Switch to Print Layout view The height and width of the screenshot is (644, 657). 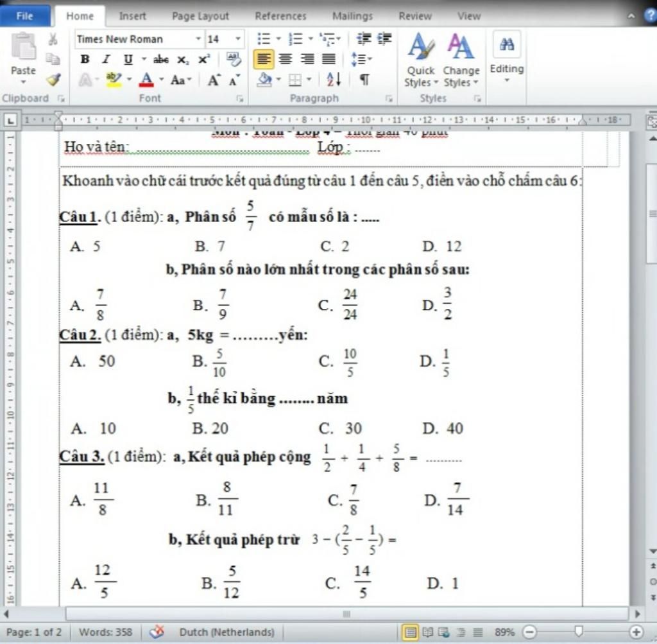click(410, 632)
